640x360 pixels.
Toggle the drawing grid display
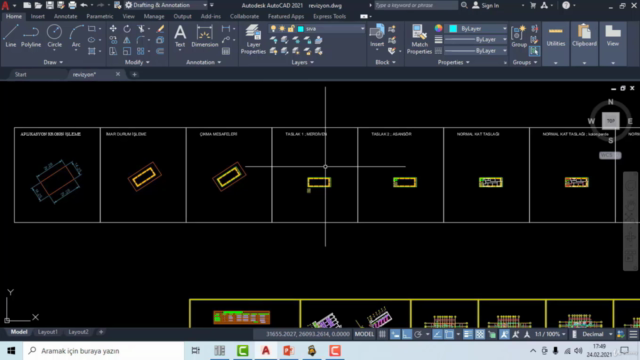coord(382,334)
